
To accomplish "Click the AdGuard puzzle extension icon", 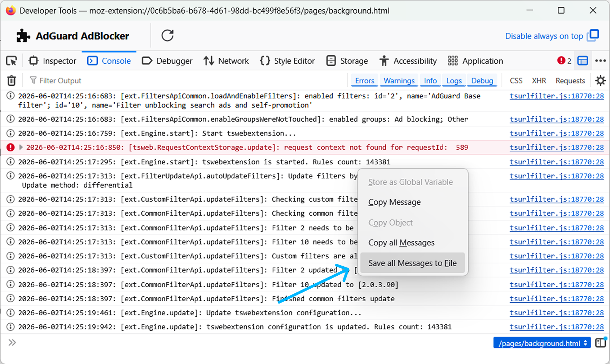I will click(23, 36).
